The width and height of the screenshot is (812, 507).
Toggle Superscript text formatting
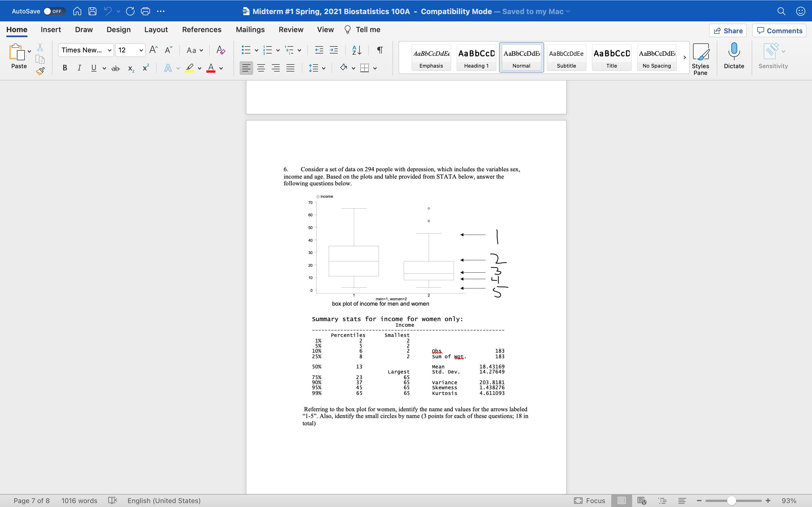144,68
